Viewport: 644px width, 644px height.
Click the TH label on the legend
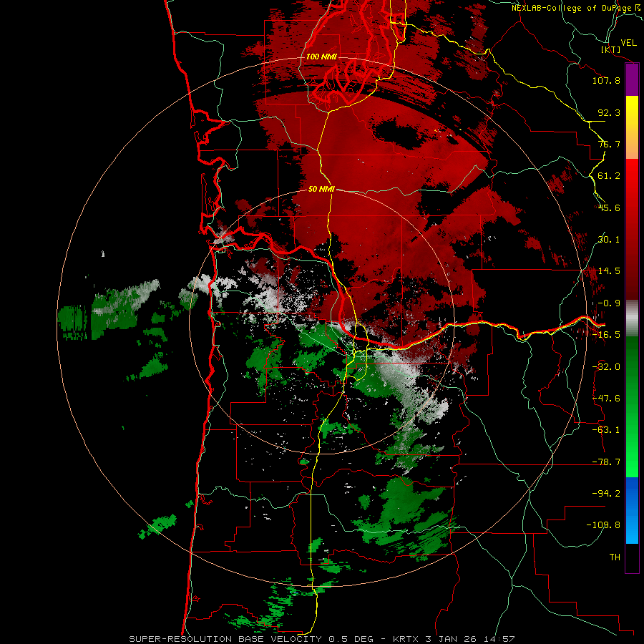tap(615, 557)
